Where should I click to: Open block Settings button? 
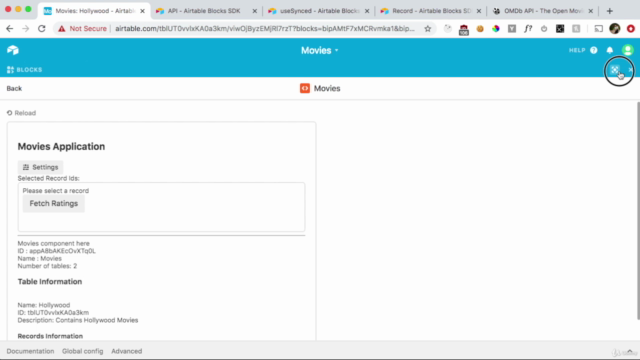(x=40, y=167)
